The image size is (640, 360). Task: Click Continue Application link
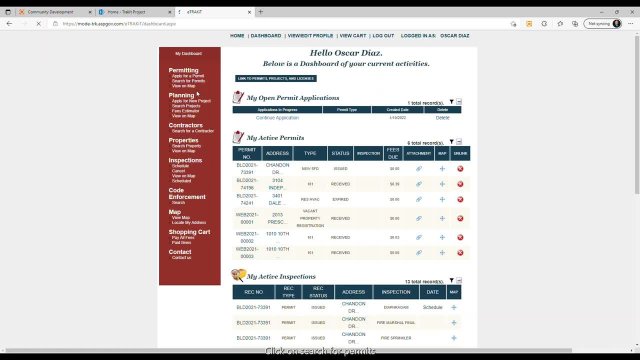tap(277, 118)
